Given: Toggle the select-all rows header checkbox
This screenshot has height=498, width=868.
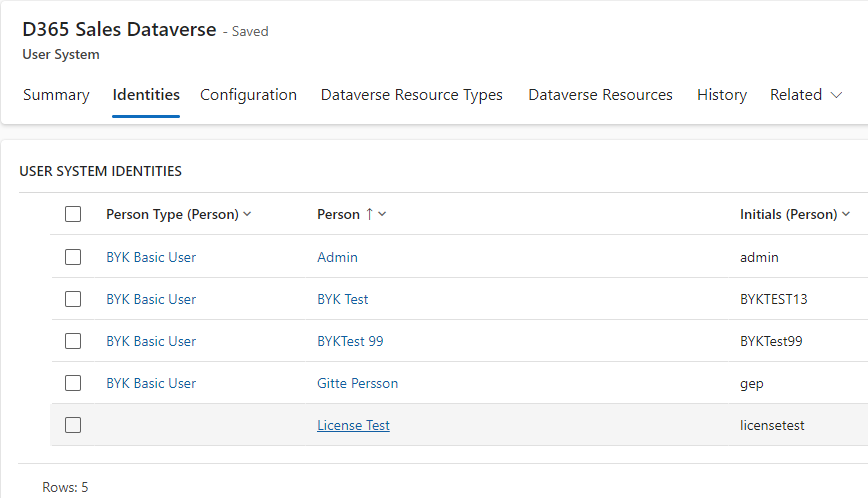Looking at the screenshot, I should coord(73,214).
